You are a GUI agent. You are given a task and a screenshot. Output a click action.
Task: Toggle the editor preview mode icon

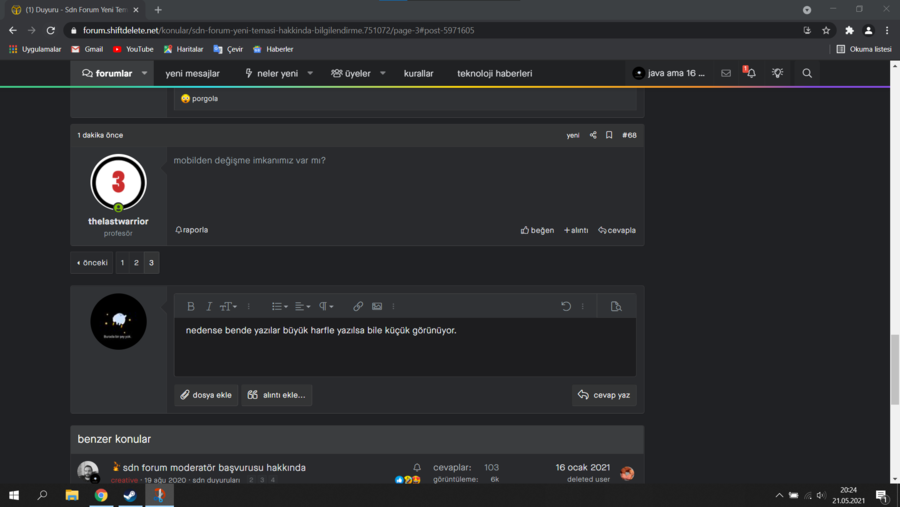pos(616,306)
